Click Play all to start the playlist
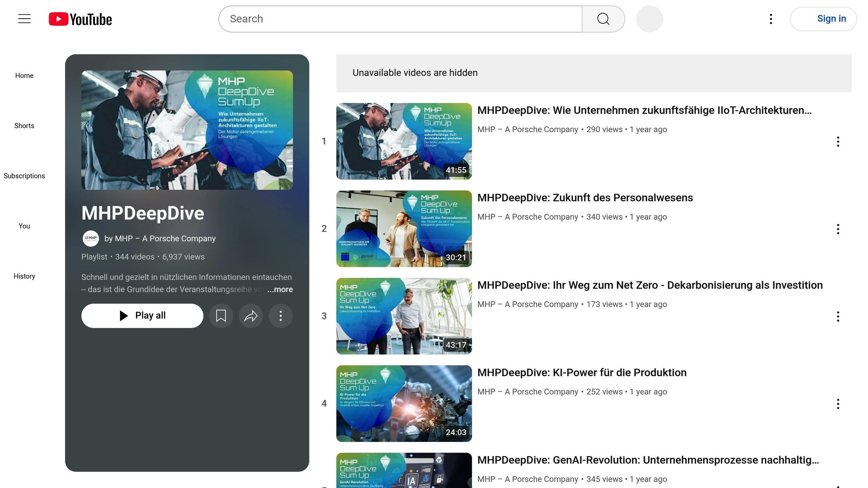 coord(142,316)
